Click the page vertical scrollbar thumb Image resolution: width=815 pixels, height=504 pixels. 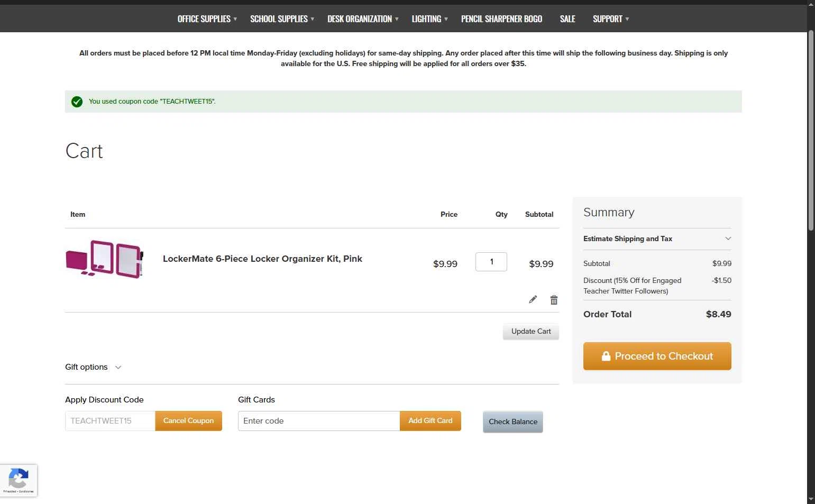[811, 130]
